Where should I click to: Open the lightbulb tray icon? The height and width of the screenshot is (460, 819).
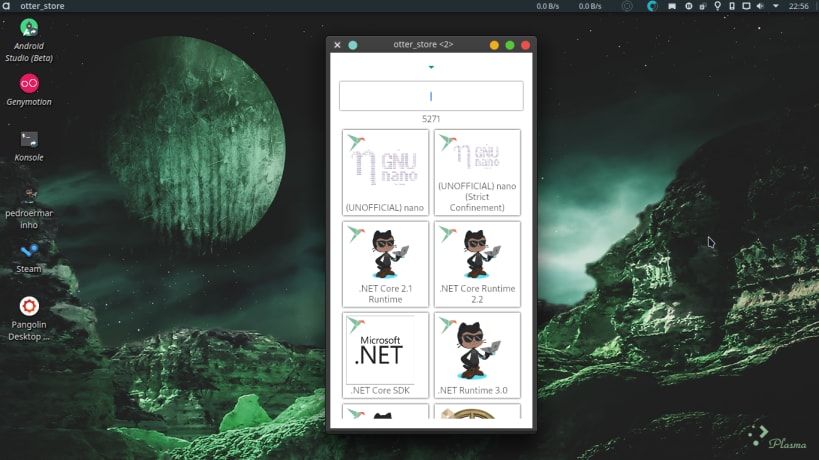(x=718, y=6)
